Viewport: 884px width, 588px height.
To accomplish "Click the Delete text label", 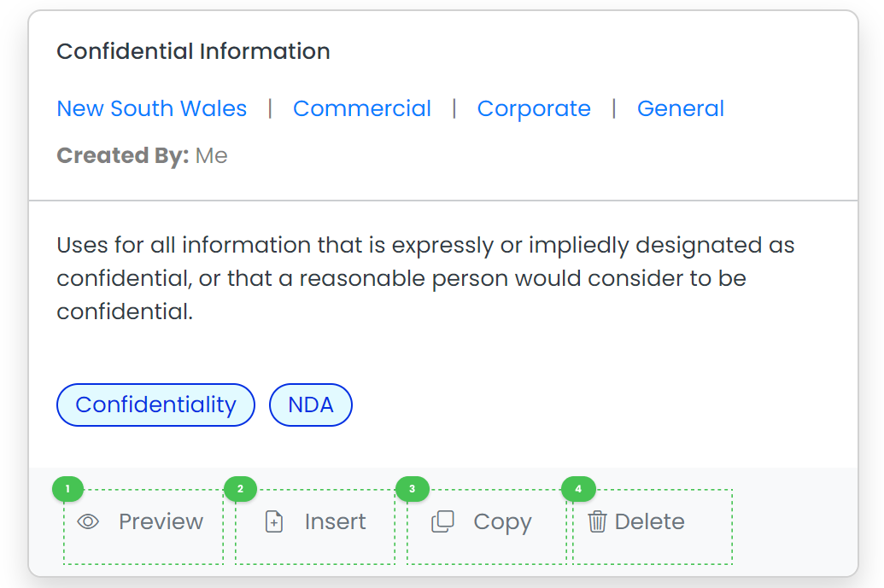I will click(x=649, y=522).
